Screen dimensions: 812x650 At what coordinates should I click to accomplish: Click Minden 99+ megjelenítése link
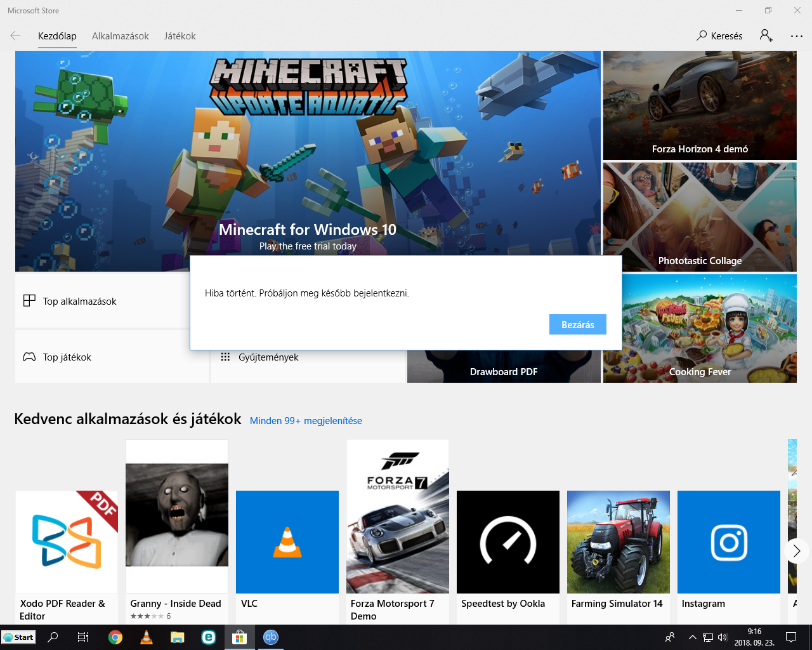[x=306, y=421]
